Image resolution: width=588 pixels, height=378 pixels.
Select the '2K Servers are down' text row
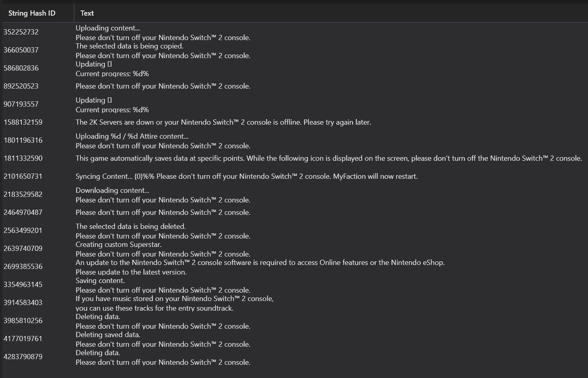coord(223,122)
